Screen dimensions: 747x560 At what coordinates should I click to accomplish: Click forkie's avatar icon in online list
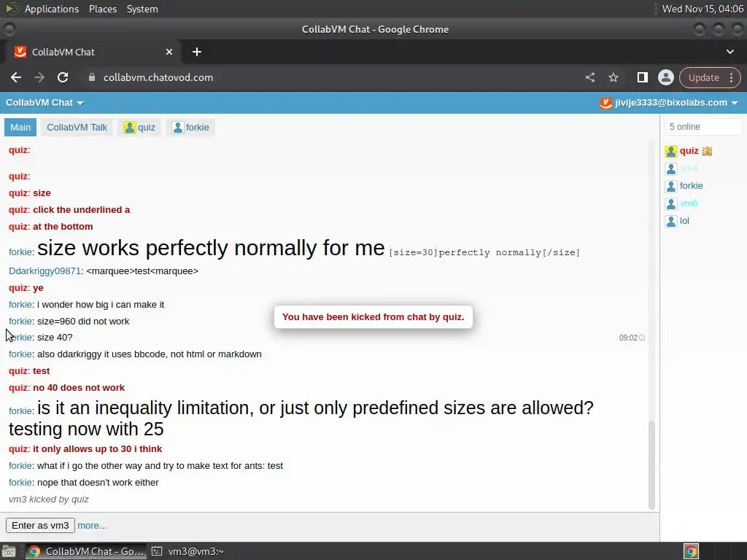(x=671, y=186)
